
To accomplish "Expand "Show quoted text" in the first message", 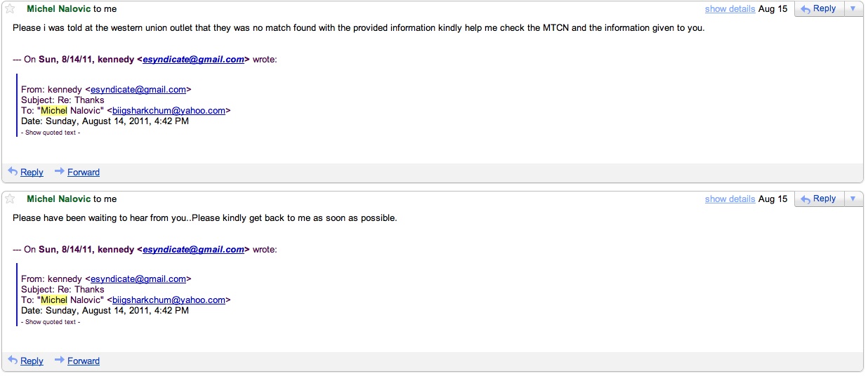I will click(51, 133).
